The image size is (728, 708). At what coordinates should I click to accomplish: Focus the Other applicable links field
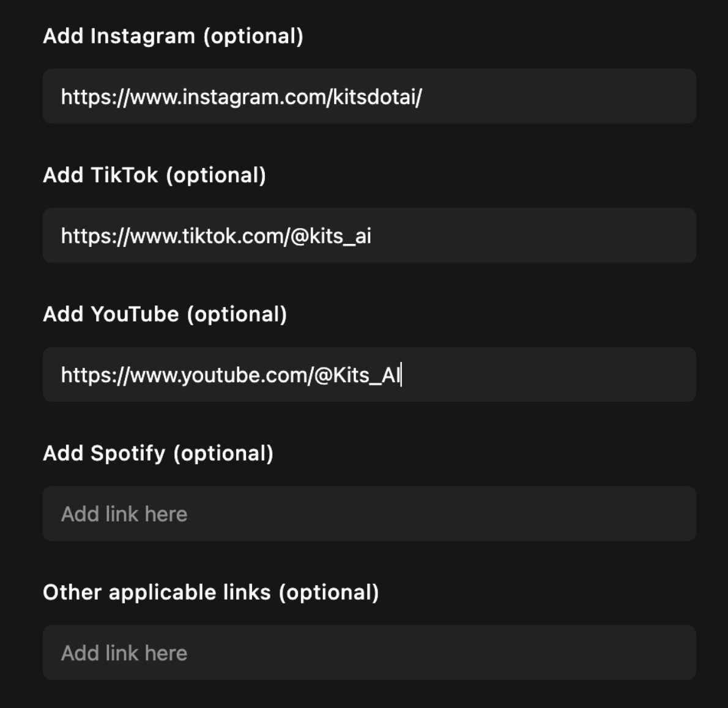click(x=369, y=653)
